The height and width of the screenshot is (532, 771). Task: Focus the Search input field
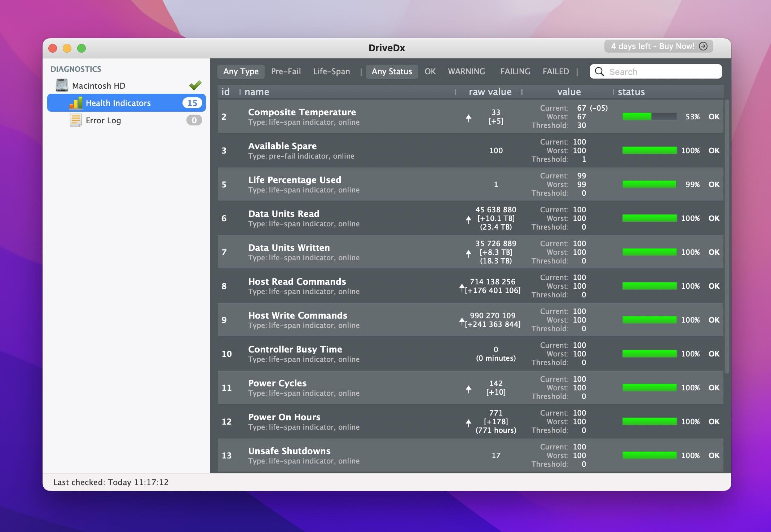[x=656, y=71]
